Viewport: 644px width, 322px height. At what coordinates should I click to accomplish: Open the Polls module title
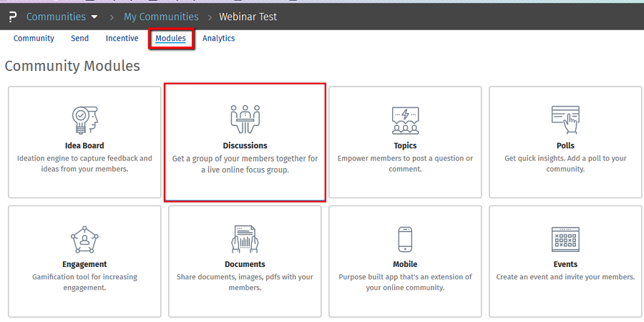[565, 145]
